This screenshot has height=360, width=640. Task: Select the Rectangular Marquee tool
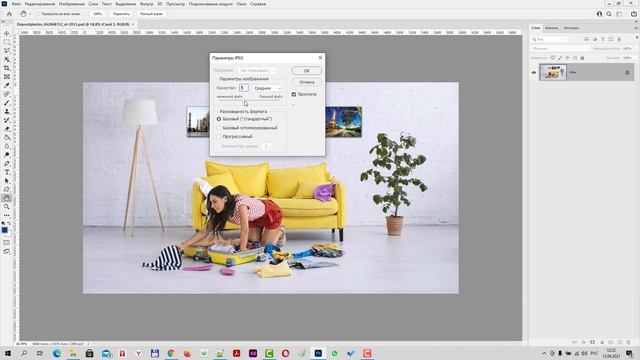(x=7, y=42)
